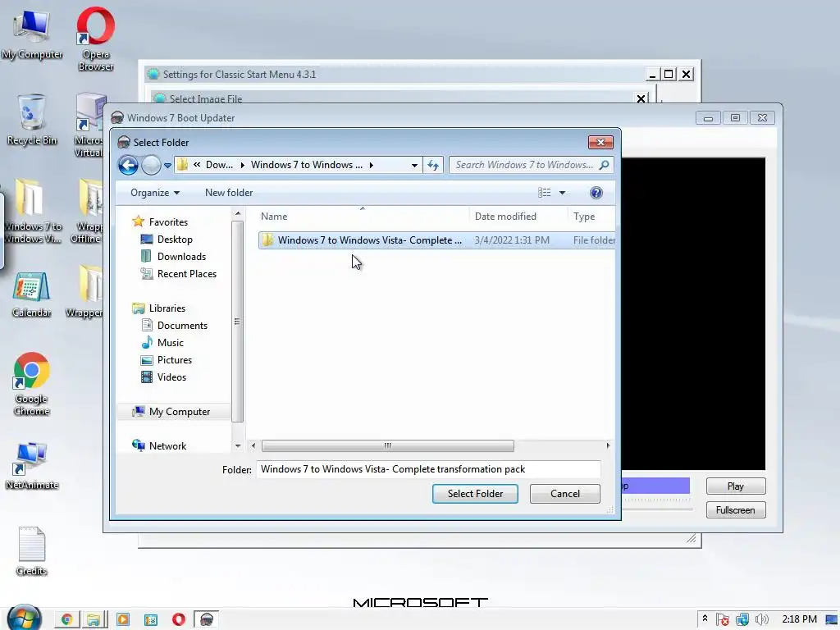Viewport: 840px width, 630px height.
Task: Click the change view icon
Action: tap(545, 193)
